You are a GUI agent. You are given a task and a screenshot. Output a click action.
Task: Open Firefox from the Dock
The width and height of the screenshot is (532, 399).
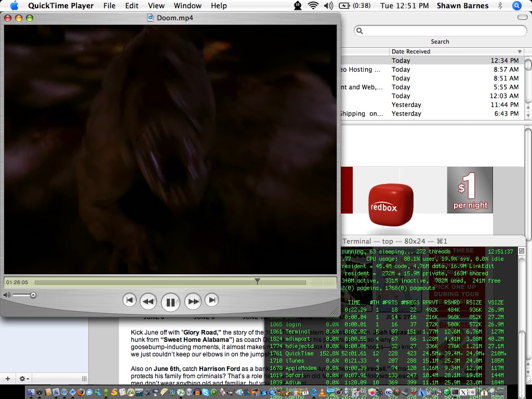pyautogui.click(x=81, y=392)
